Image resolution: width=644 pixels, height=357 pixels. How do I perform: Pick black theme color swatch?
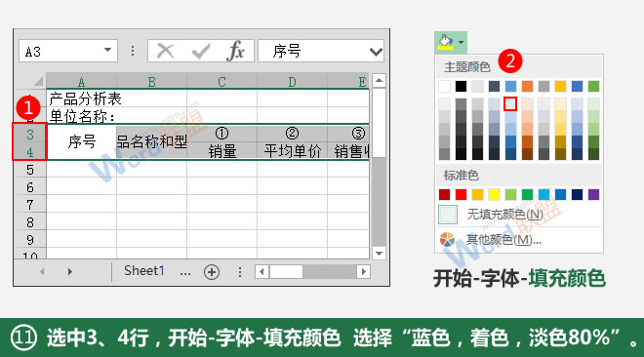click(461, 86)
